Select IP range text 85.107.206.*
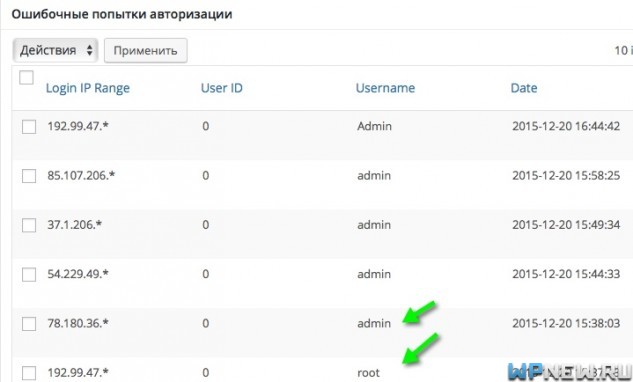Viewport: 633px width, 382px height. (x=81, y=176)
